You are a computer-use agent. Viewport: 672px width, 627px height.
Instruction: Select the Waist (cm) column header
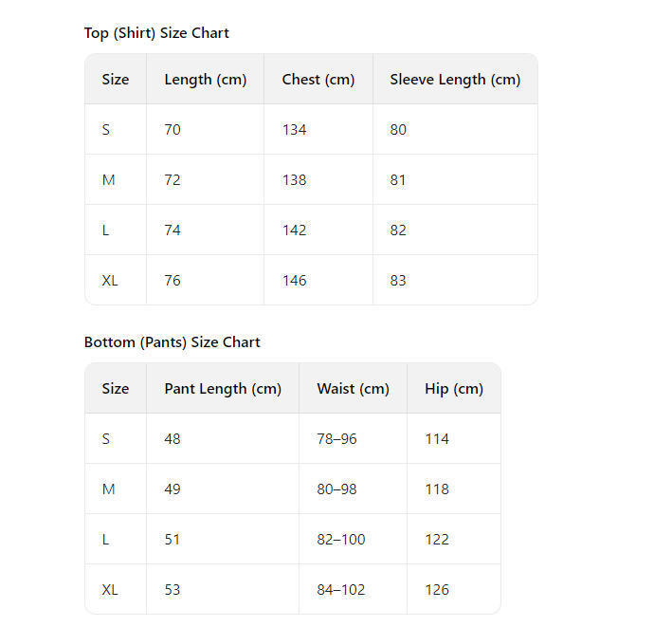coord(353,389)
